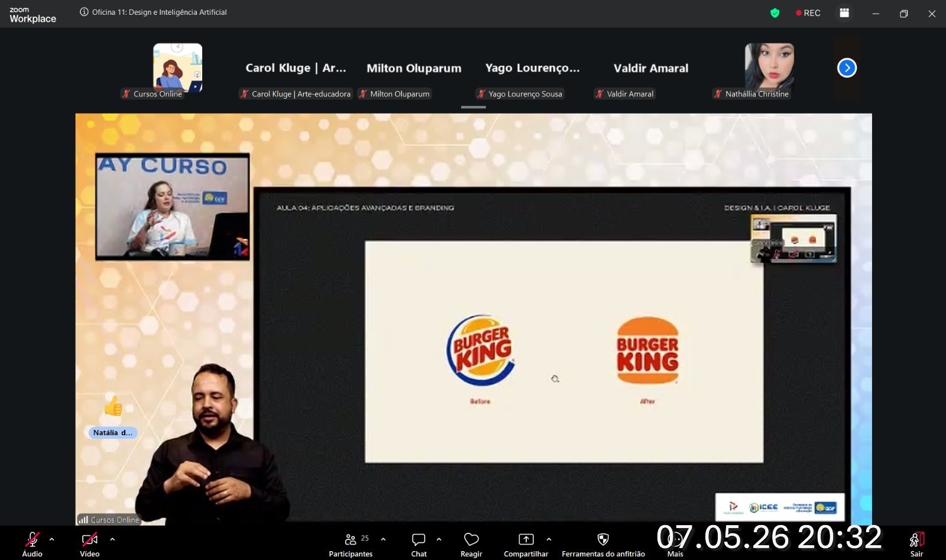Open the Participantes panel
This screenshot has width=946, height=560.
pos(351,544)
